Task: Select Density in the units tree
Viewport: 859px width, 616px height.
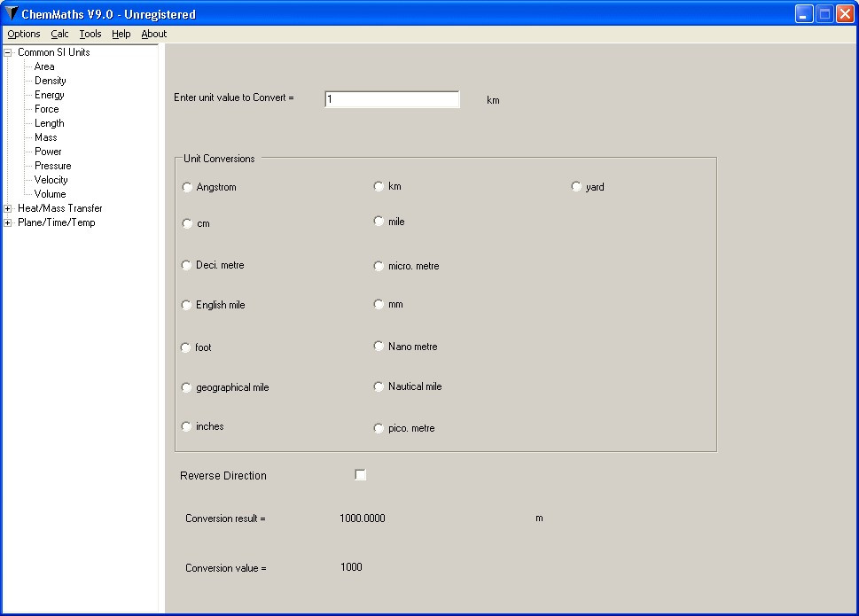Action: [51, 81]
